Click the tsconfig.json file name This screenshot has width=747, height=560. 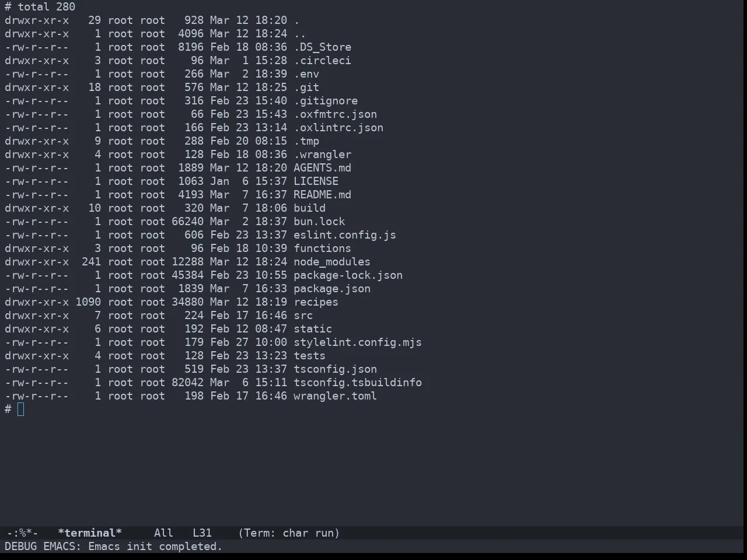335,369
